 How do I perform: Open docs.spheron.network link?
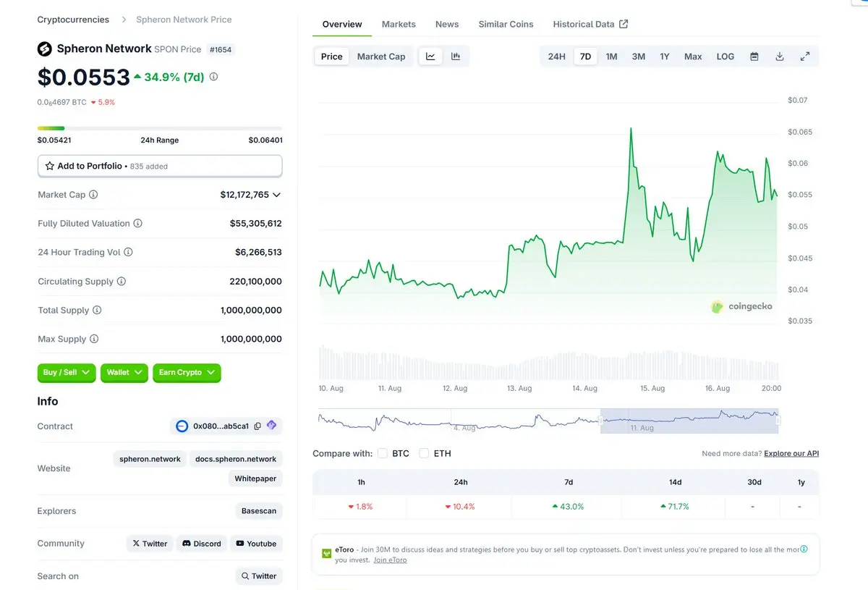tap(236, 459)
